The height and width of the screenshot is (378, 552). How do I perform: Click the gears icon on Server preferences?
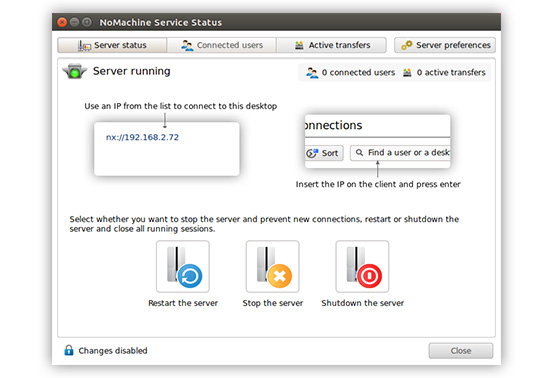point(407,45)
